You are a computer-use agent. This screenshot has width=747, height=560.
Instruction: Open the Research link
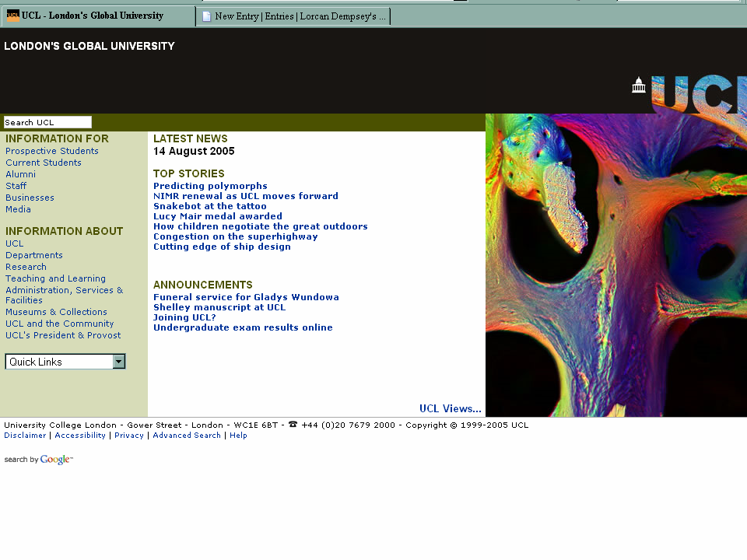[x=26, y=267]
